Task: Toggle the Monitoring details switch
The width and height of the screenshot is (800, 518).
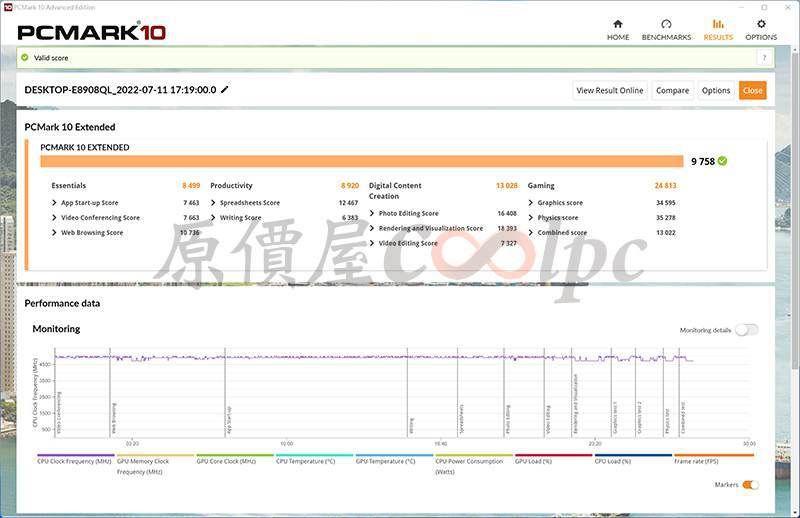Action: (x=747, y=330)
